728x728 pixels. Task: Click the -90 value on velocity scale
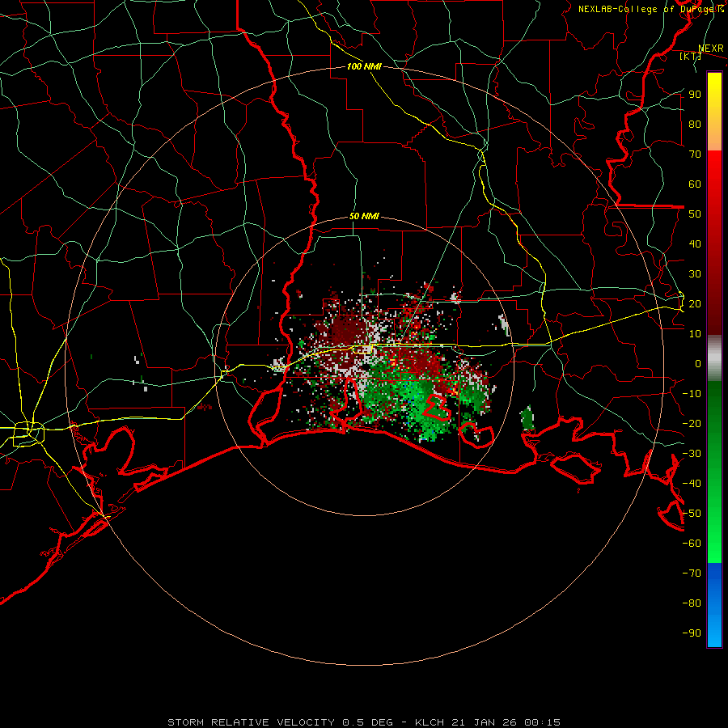(692, 633)
